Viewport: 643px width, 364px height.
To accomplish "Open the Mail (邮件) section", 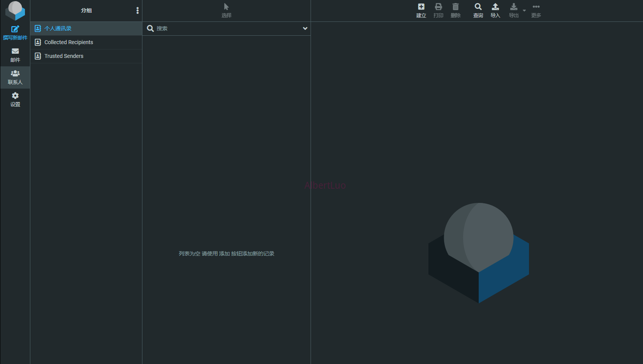I will pyautogui.click(x=15, y=55).
